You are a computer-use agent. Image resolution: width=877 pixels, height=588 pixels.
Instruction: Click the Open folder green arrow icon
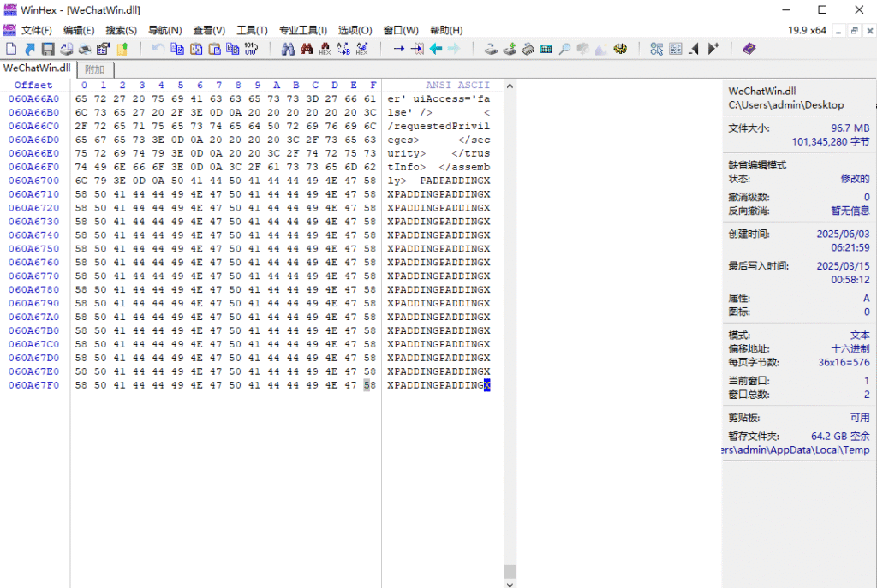click(x=122, y=49)
